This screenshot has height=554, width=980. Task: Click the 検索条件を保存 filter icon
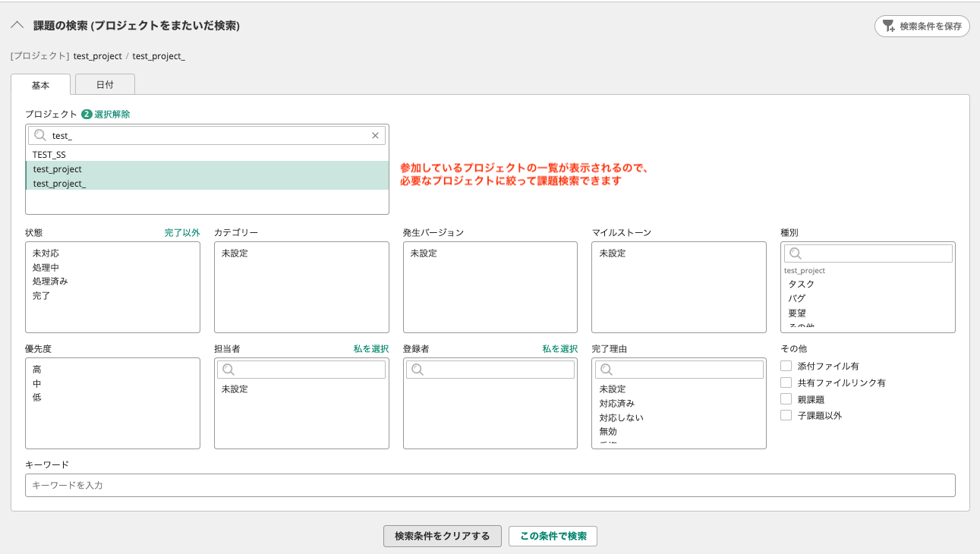click(889, 26)
